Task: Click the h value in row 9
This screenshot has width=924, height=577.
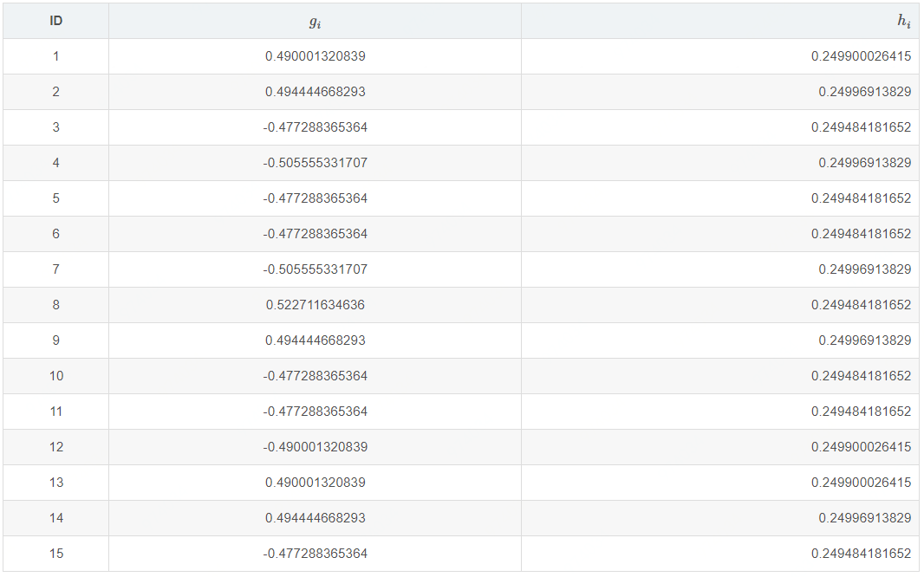Action: (x=864, y=340)
